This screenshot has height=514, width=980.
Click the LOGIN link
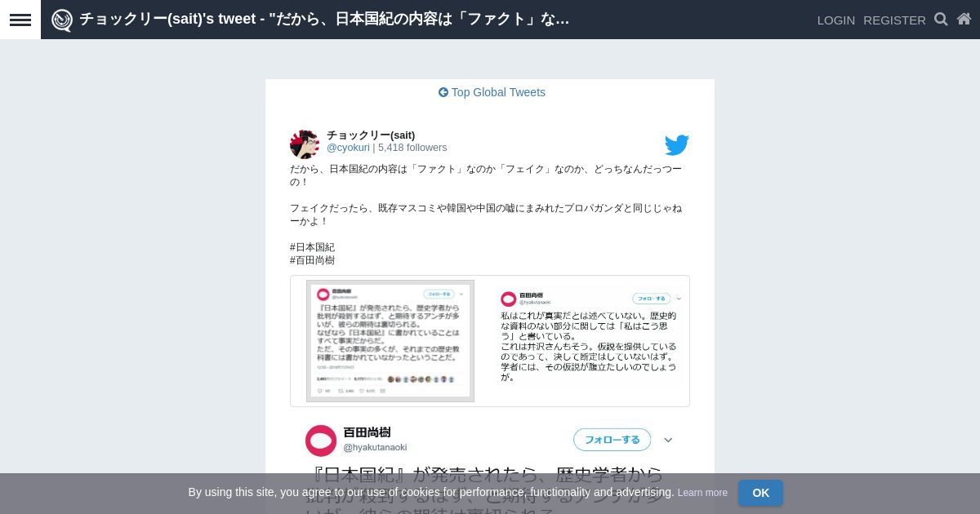[x=836, y=20]
